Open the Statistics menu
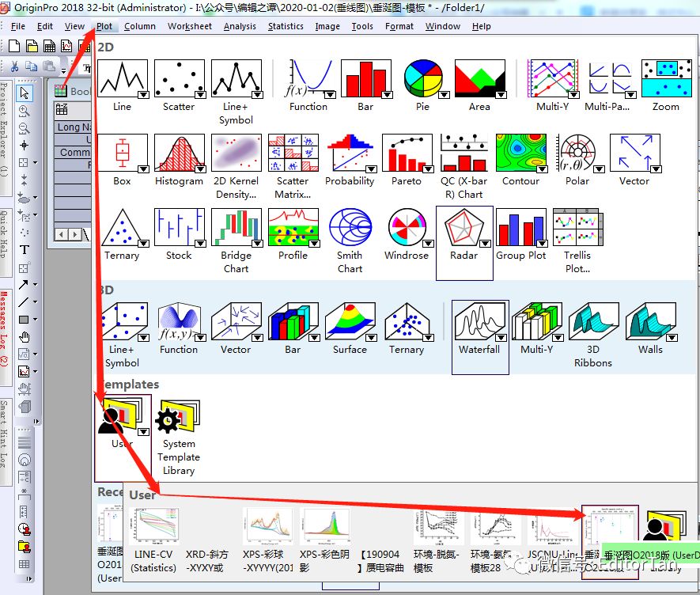Image resolution: width=700 pixels, height=595 pixels. (x=286, y=26)
